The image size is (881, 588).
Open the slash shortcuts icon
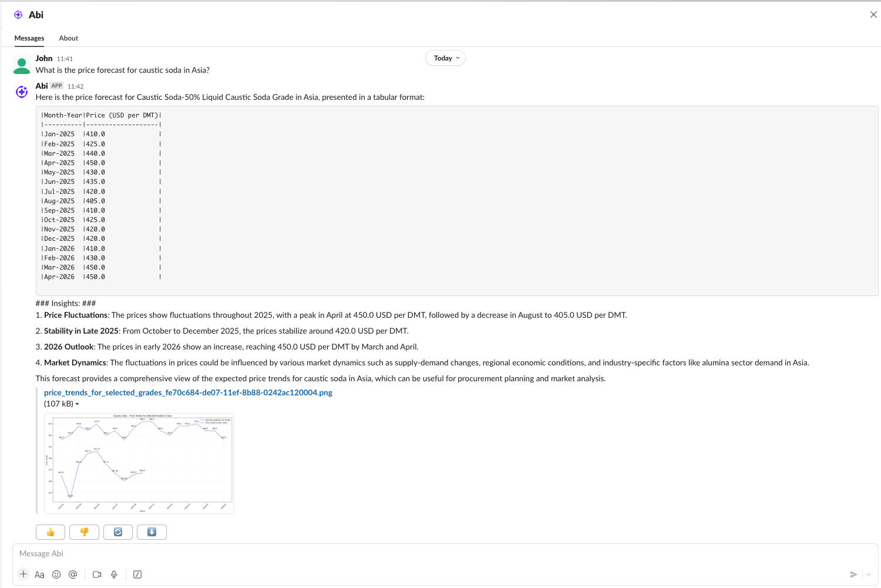pos(137,574)
